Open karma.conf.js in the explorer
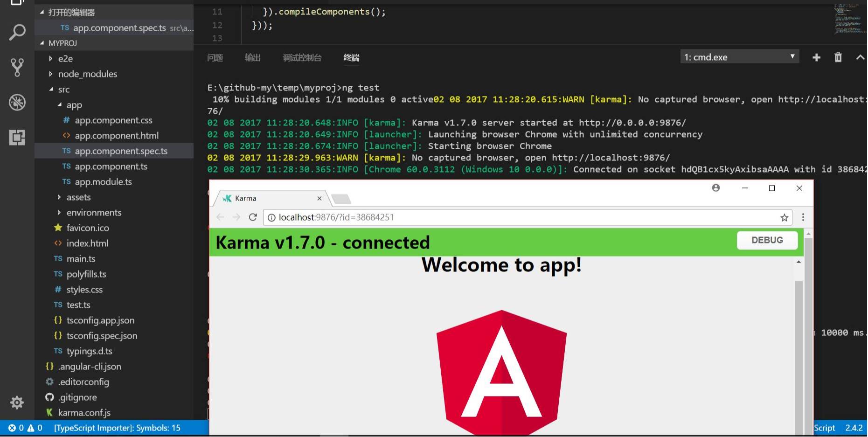 84,413
